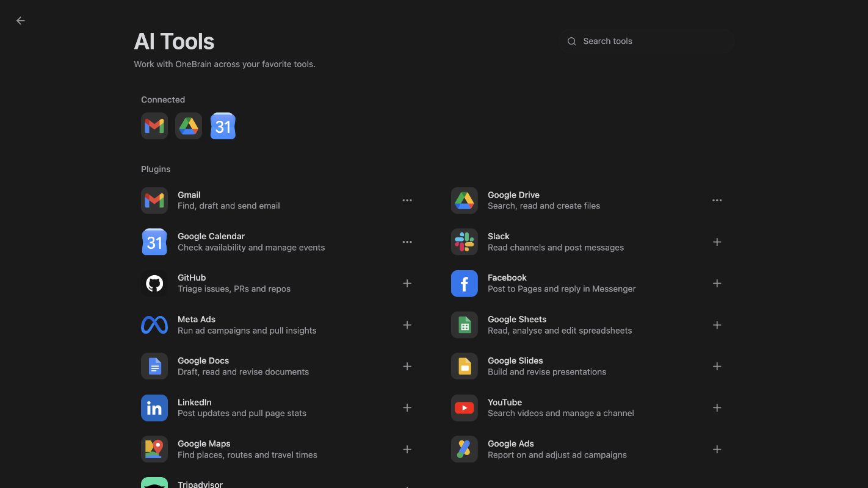Click the Facebook plugin icon
Viewport: 868px width, 488px height.
point(465,283)
